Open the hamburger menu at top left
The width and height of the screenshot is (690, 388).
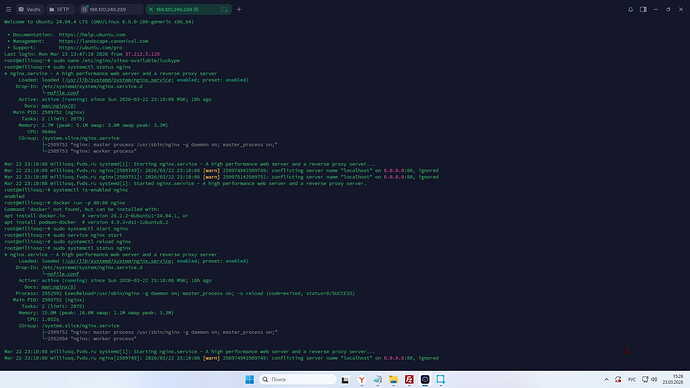click(x=8, y=9)
